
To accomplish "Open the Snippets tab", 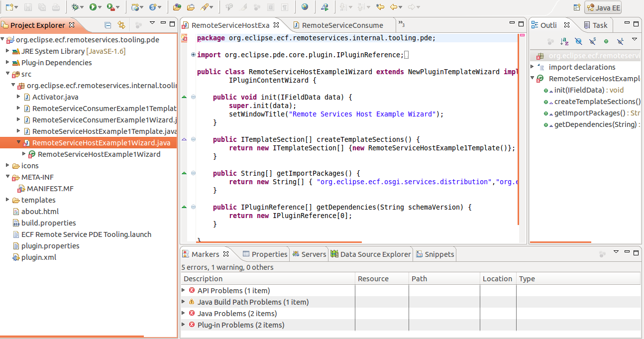I will pyautogui.click(x=434, y=254).
